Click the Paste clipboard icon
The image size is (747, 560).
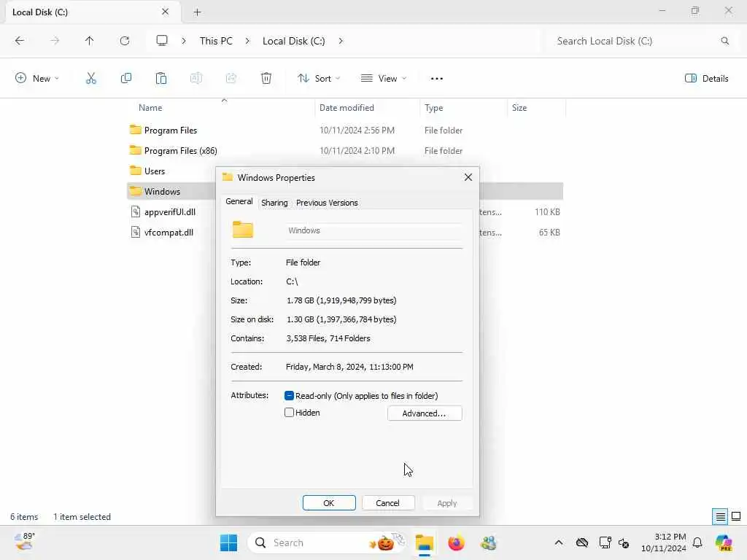(x=161, y=78)
